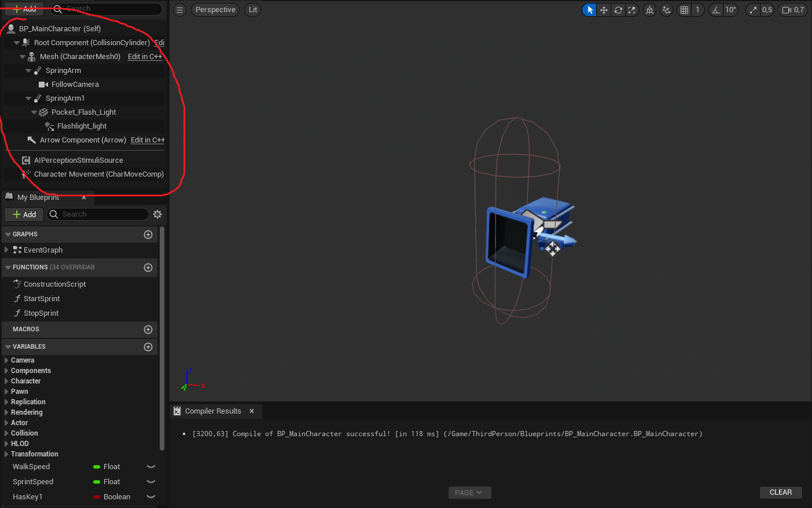Open the StartSprint function
This screenshot has width=812, height=508.
coord(42,299)
